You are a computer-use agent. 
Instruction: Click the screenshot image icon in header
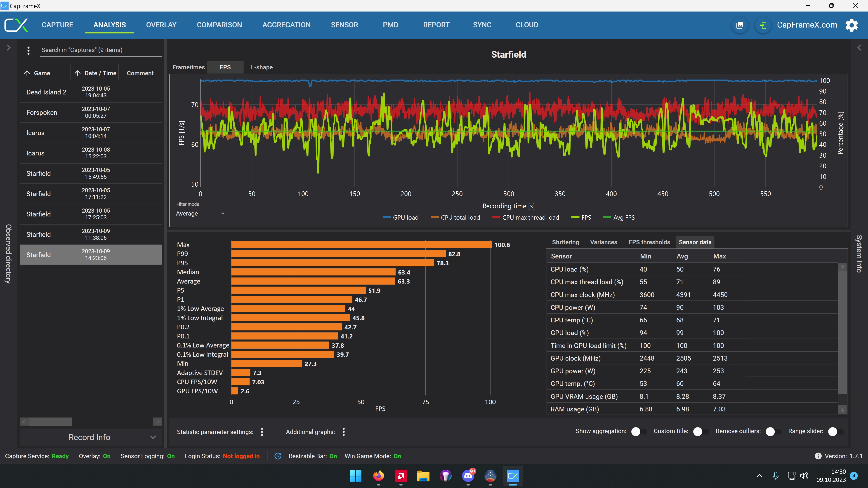pyautogui.click(x=740, y=25)
